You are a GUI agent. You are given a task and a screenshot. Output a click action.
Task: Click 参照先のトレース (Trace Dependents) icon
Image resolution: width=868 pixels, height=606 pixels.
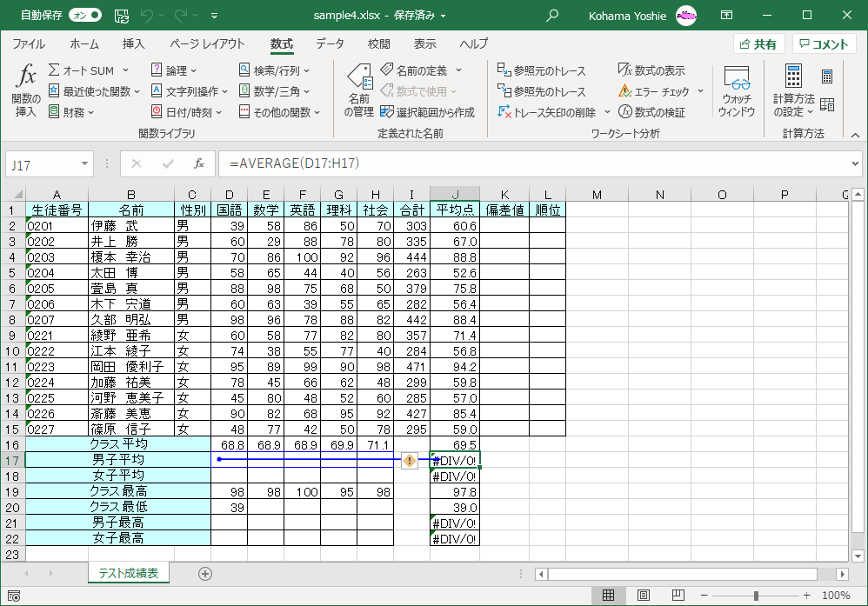[x=541, y=91]
